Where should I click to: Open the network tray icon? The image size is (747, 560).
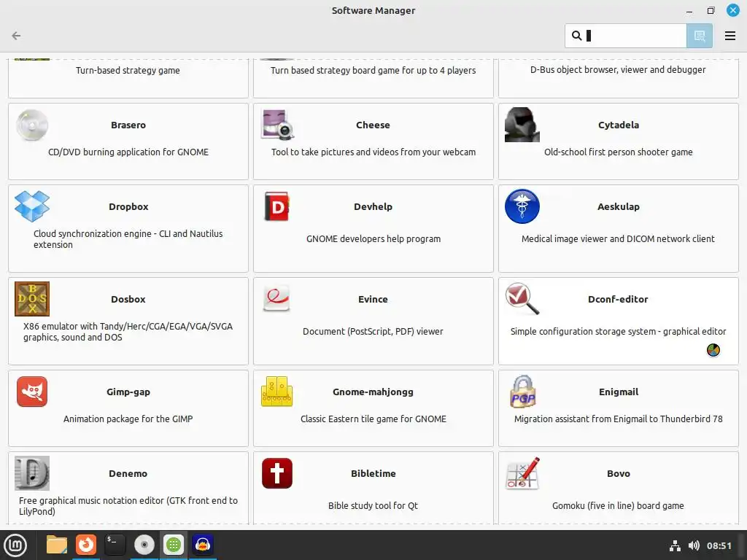tap(675, 545)
